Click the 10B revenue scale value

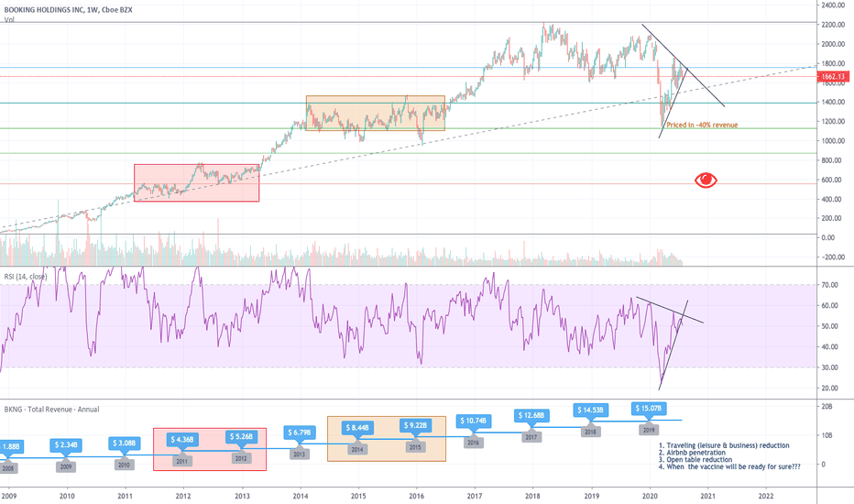(827, 435)
